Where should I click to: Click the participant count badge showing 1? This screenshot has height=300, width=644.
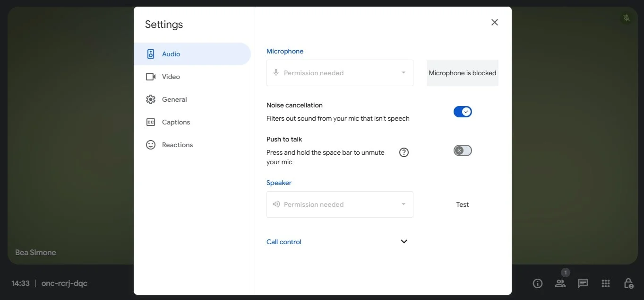tap(566, 273)
